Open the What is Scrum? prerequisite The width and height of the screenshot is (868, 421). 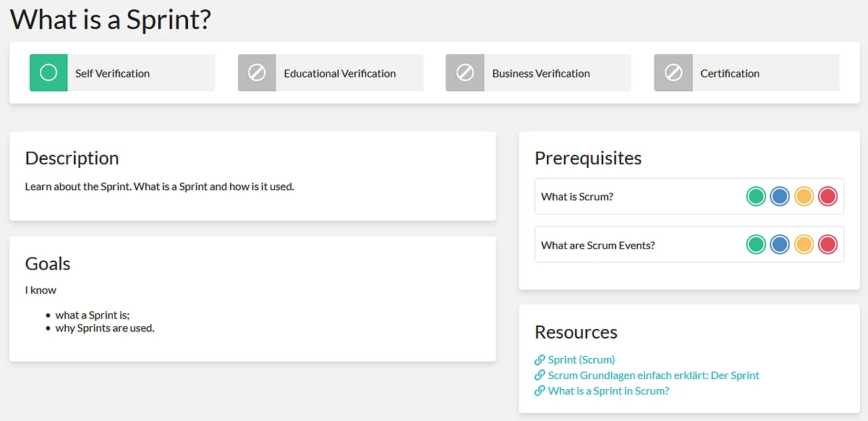click(577, 197)
